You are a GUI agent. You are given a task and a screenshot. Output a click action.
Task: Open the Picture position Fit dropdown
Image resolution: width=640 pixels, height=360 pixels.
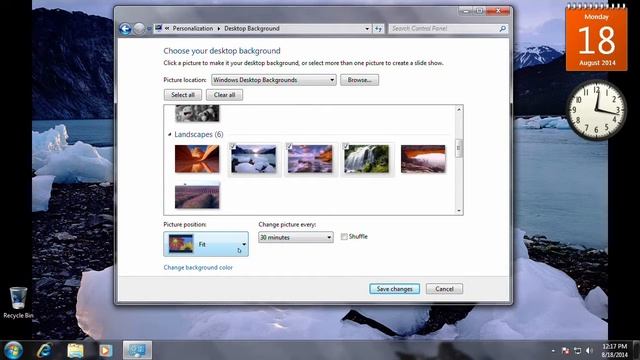coord(206,244)
